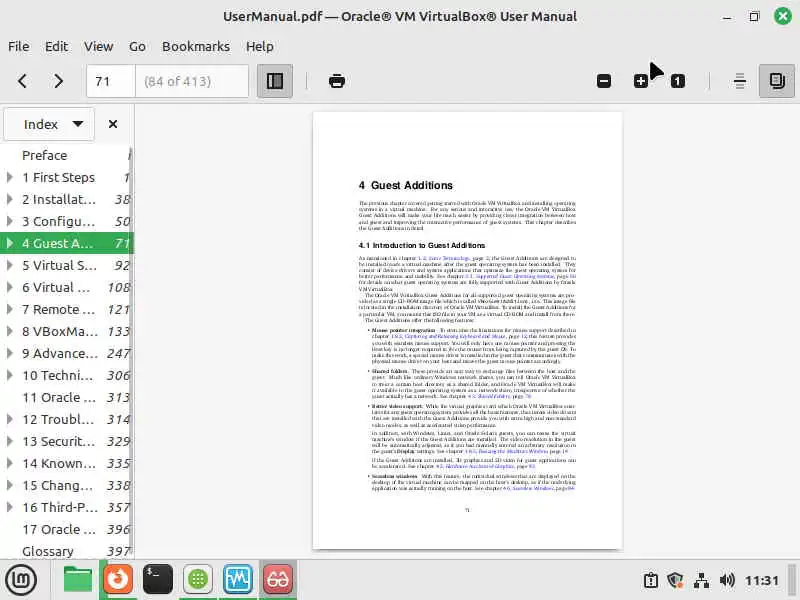Expand the 1 First Steps chapter
The height and width of the screenshot is (600, 800).
pos(10,177)
